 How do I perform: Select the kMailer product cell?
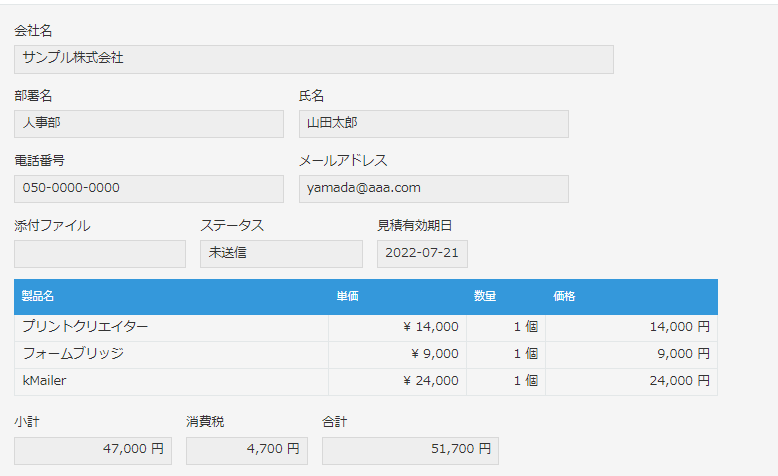click(171, 381)
